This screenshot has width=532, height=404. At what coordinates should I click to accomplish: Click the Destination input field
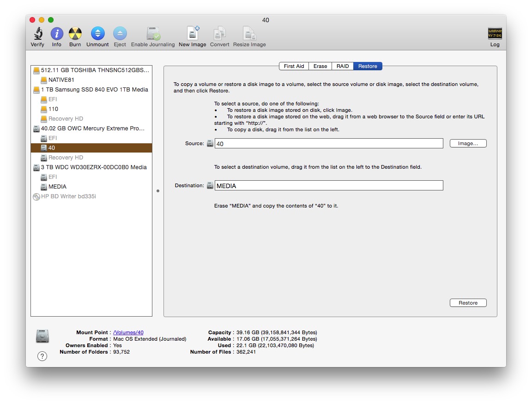click(329, 185)
